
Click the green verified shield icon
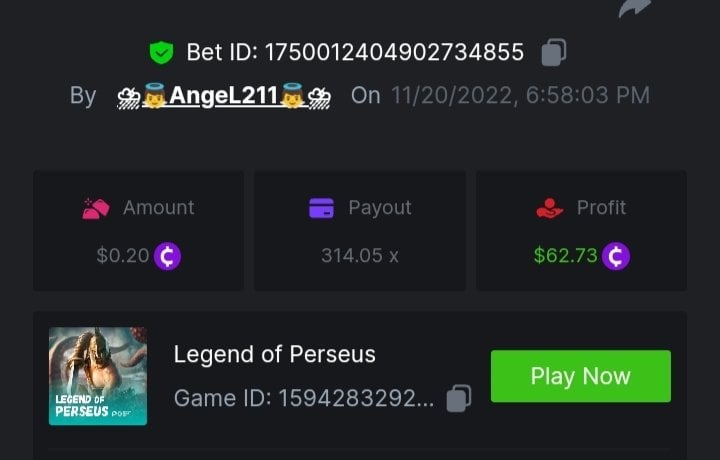160,52
